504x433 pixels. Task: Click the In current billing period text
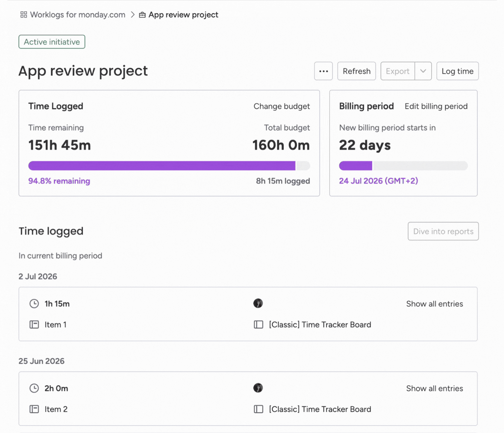coord(60,256)
